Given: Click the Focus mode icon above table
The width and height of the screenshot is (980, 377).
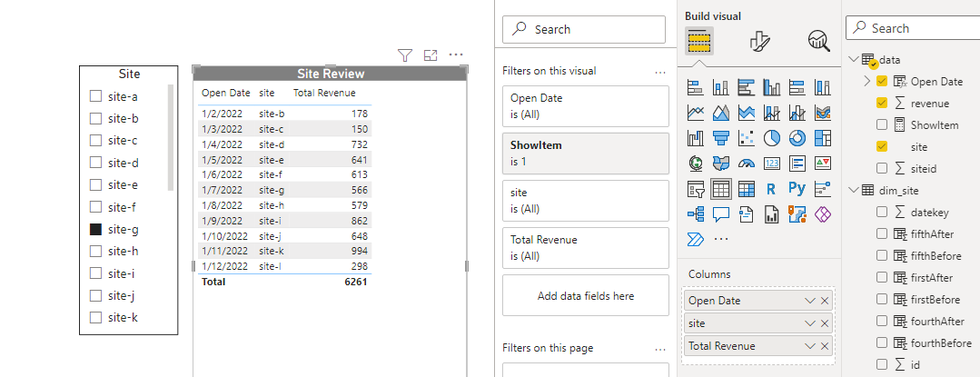Looking at the screenshot, I should [431, 55].
